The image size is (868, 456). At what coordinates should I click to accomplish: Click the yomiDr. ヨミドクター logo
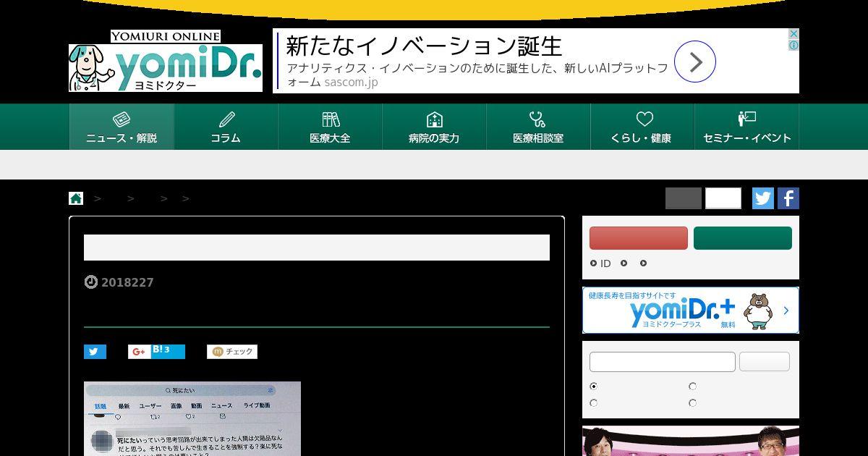(166, 68)
